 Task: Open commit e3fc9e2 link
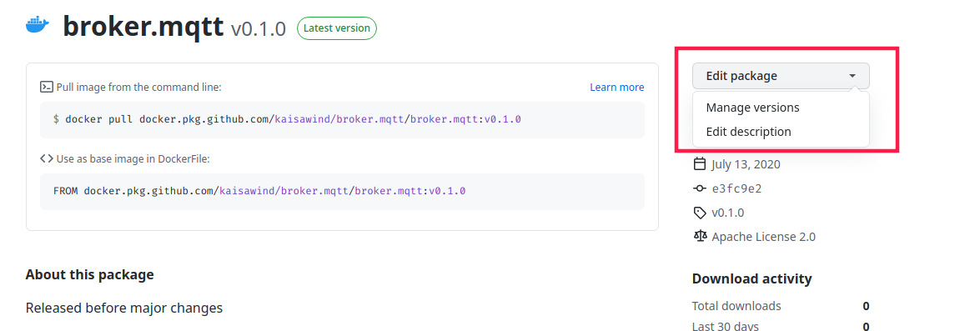pos(736,188)
